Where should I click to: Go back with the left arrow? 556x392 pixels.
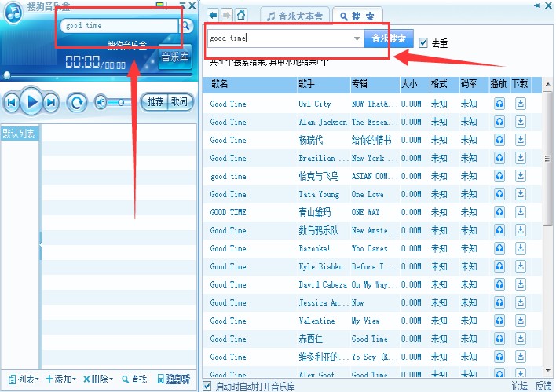[213, 15]
